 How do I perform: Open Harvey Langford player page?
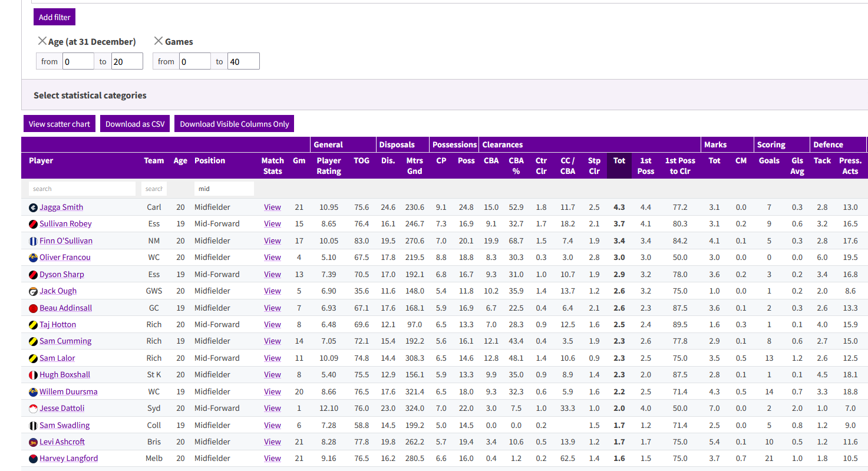pyautogui.click(x=68, y=459)
